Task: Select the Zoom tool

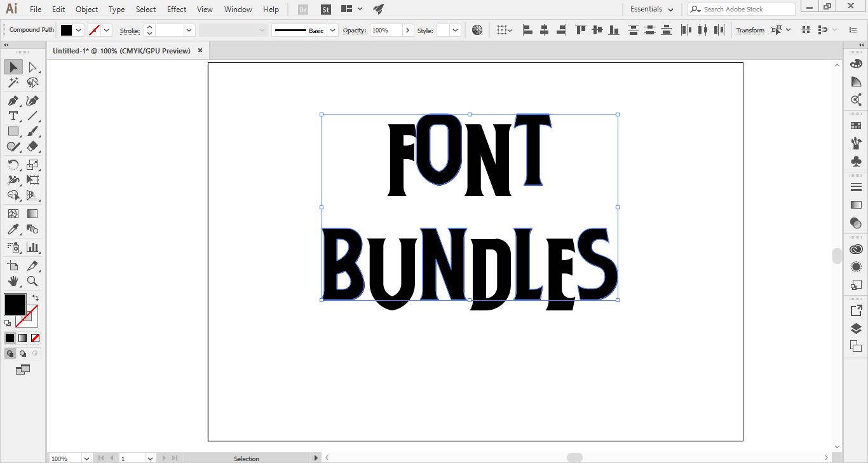Action: click(32, 281)
